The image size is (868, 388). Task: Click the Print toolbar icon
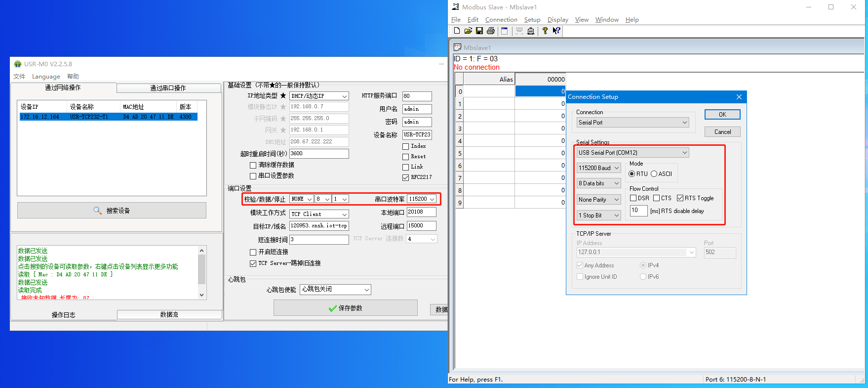(490, 31)
